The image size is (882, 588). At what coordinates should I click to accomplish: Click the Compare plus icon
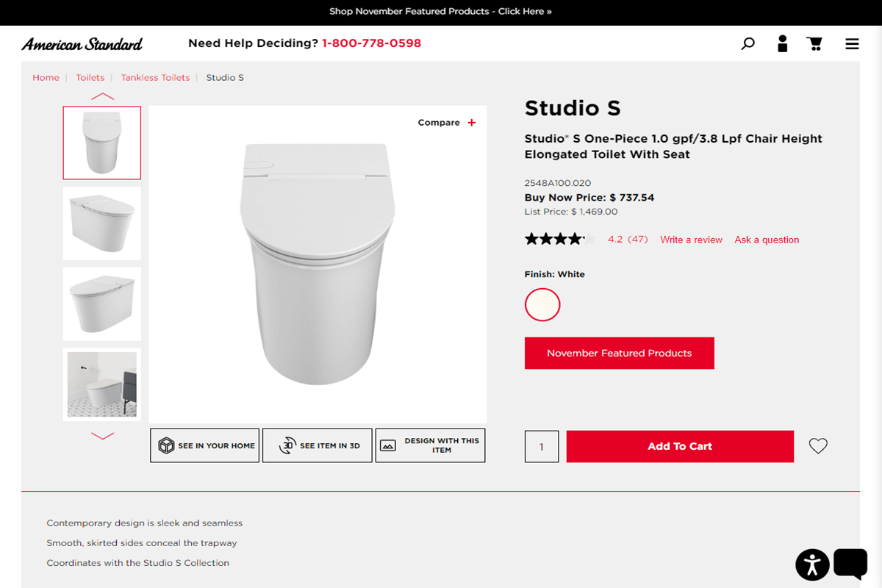(x=472, y=123)
